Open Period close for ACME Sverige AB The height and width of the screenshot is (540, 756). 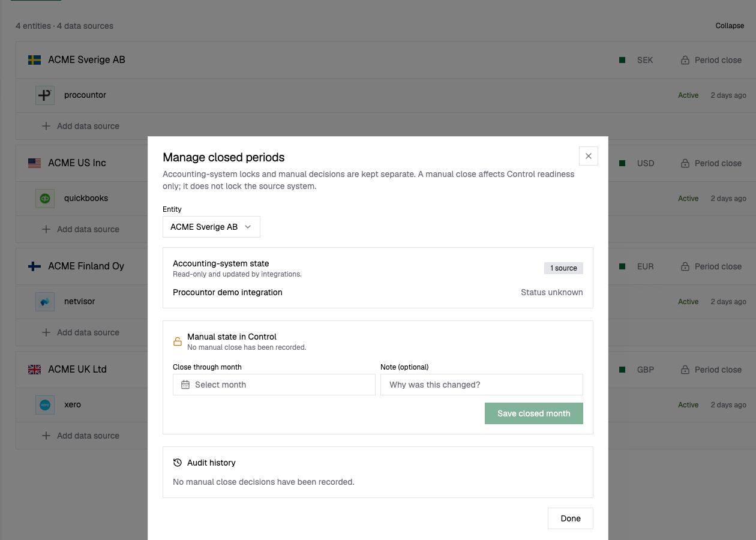pyautogui.click(x=711, y=60)
